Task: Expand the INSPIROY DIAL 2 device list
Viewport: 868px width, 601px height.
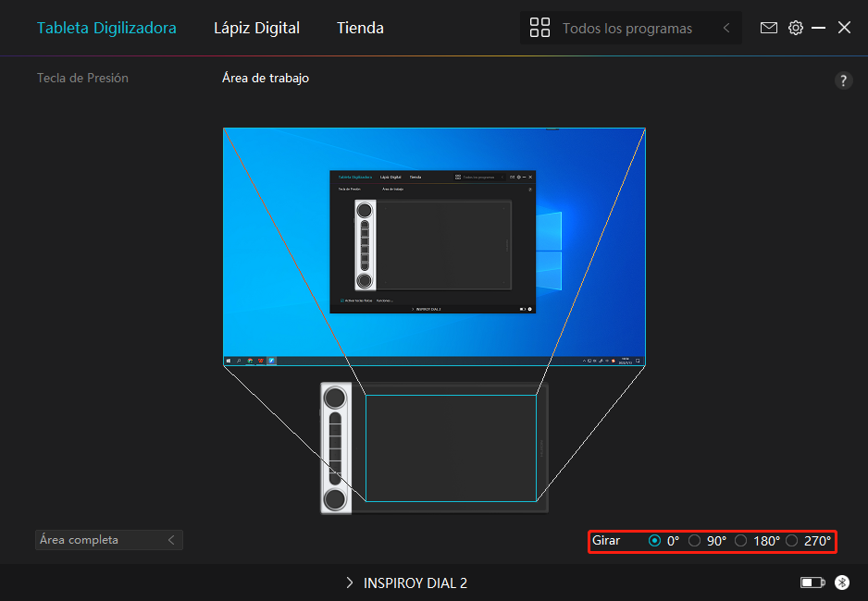Action: 349,583
